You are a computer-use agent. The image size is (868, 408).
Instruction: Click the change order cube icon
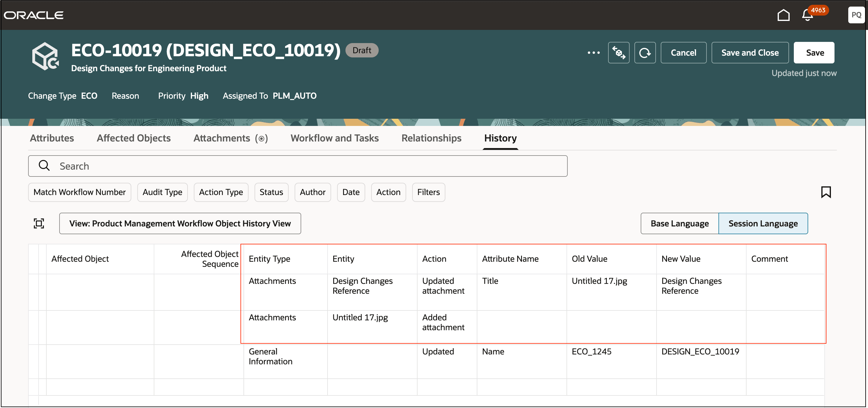(45, 57)
